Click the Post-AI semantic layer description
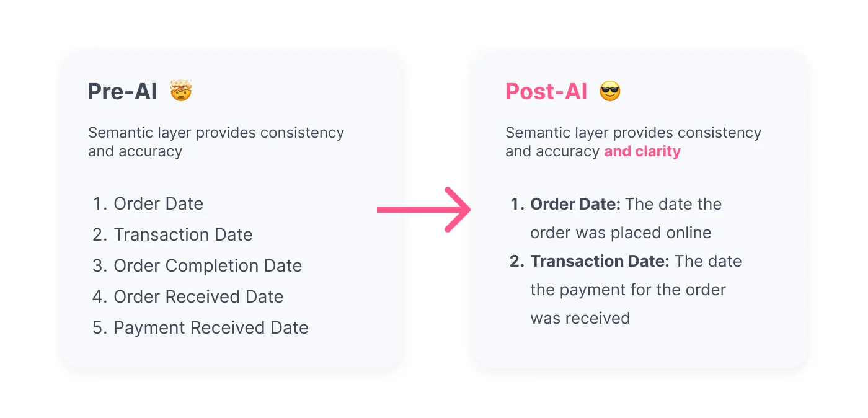Image resolution: width=868 pixels, height=418 pixels. click(633, 142)
